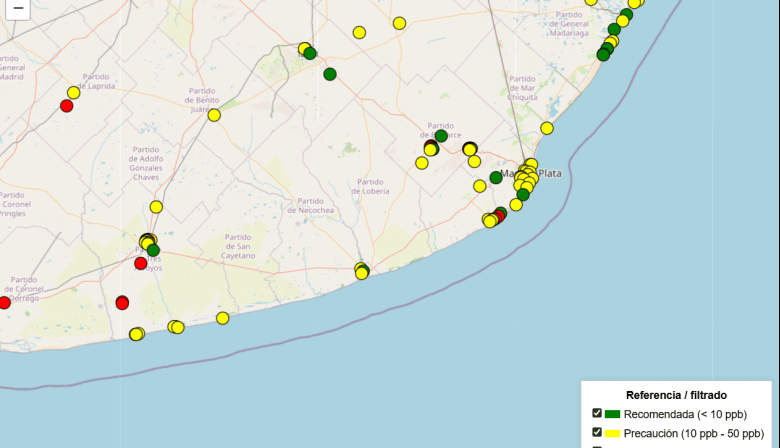Open the yellow marker on the coast near Partido de Mar Chiquita
This screenshot has height=448, width=780.
pyautogui.click(x=547, y=128)
